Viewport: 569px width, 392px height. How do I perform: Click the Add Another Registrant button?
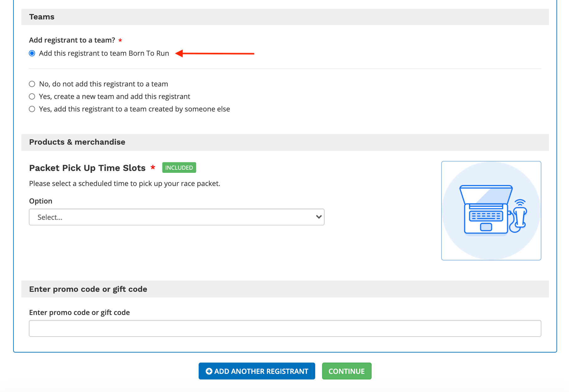pos(257,371)
